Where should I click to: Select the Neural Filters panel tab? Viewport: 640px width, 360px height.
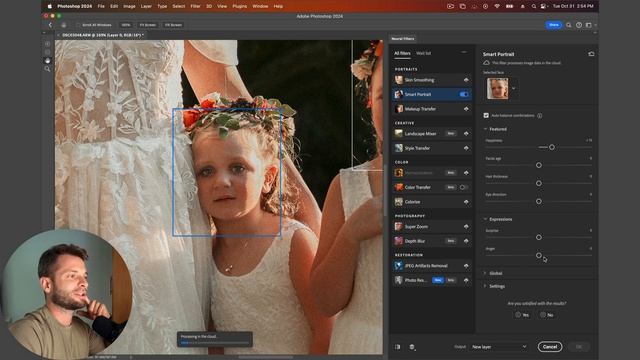(x=403, y=39)
